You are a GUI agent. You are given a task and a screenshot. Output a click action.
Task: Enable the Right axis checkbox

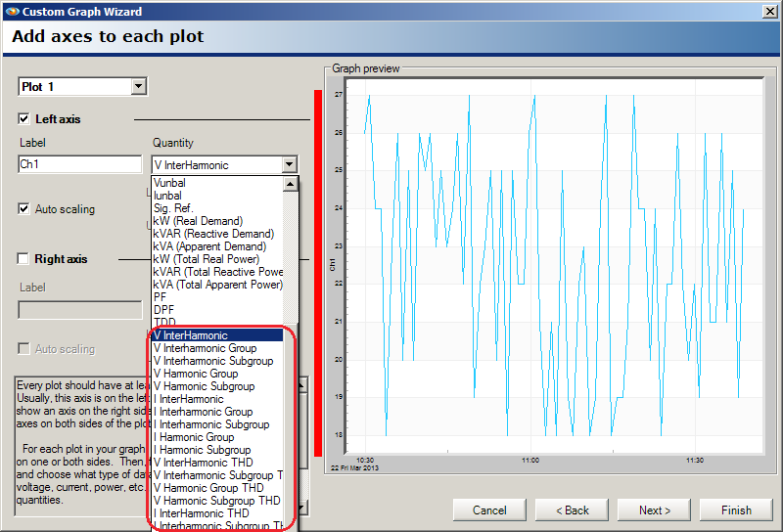point(23,258)
